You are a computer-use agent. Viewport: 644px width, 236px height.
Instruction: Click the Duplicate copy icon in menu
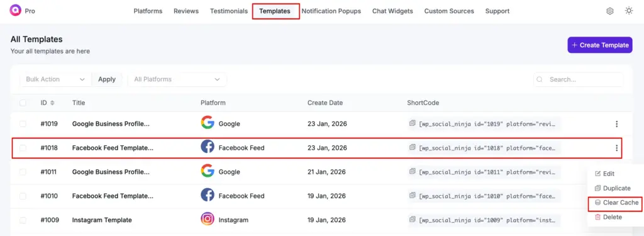(597, 188)
